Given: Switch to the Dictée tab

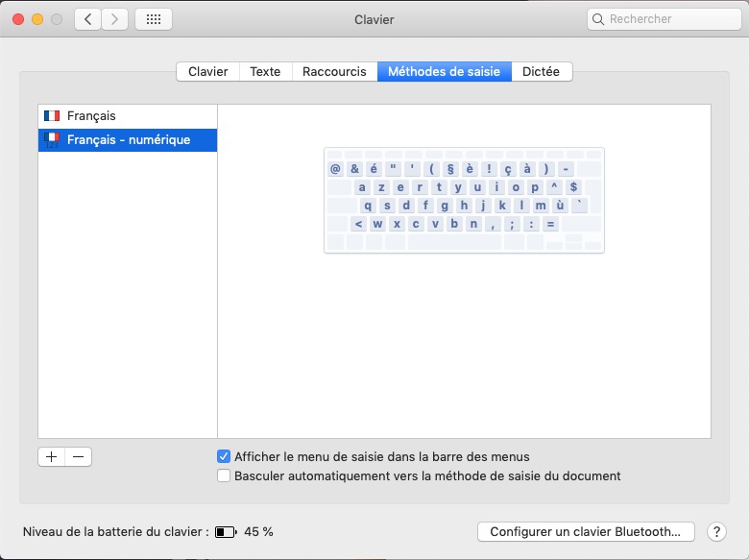Looking at the screenshot, I should (x=542, y=72).
